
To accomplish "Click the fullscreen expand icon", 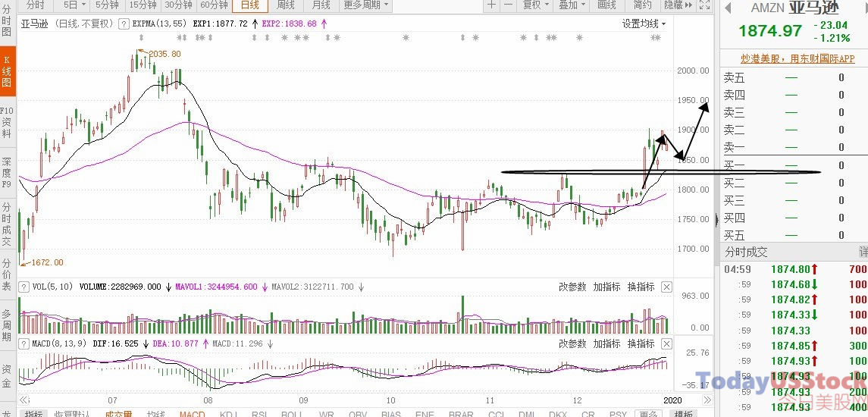I will (704, 5).
